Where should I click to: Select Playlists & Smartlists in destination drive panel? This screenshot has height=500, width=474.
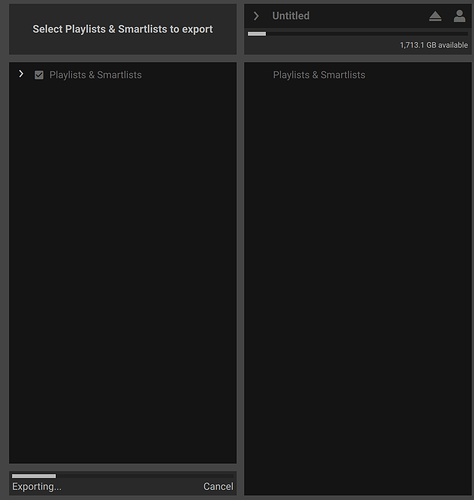coord(319,75)
